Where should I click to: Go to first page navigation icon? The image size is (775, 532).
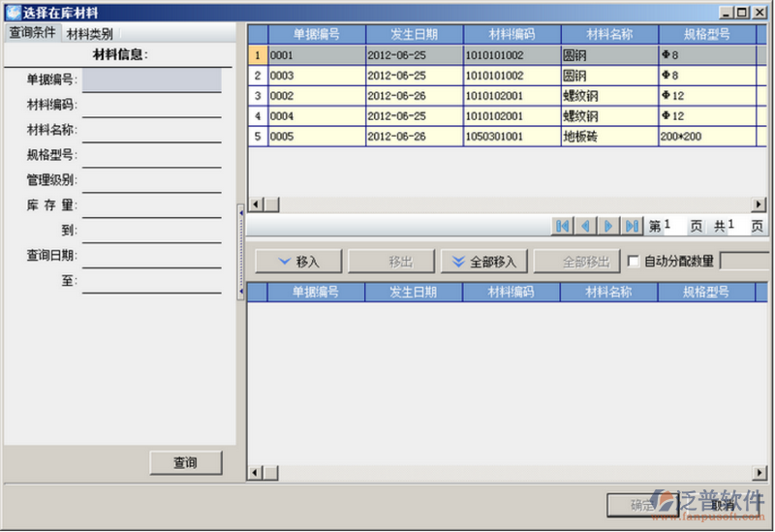click(x=562, y=226)
